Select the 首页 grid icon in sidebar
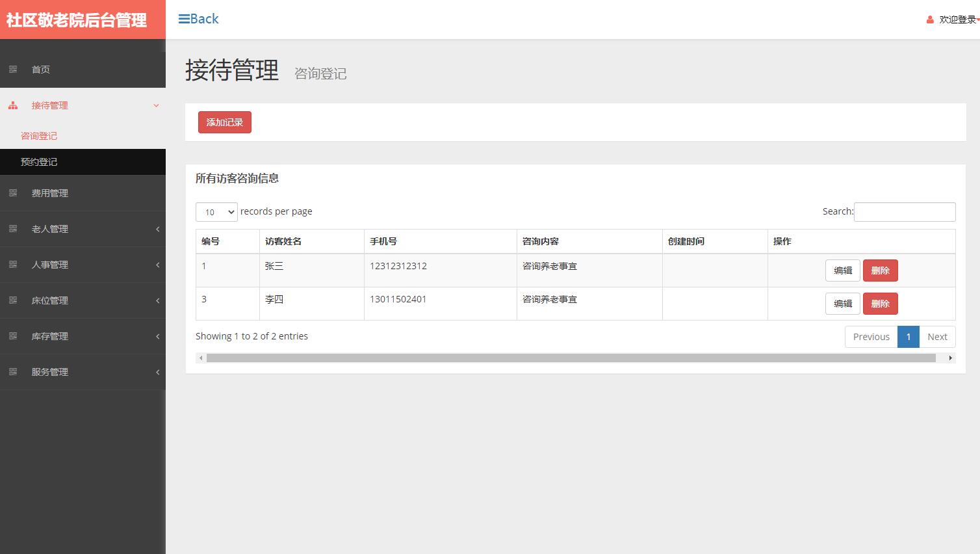The height and width of the screenshot is (554, 980). 13,68
